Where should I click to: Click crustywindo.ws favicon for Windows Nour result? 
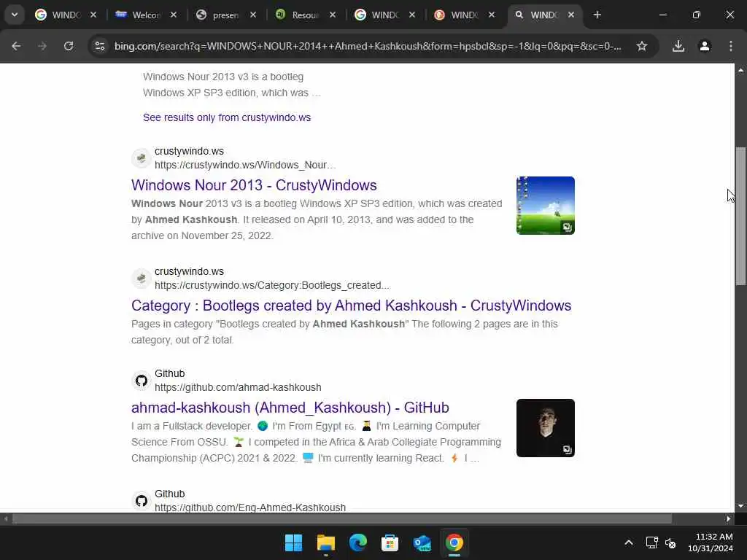coord(141,158)
